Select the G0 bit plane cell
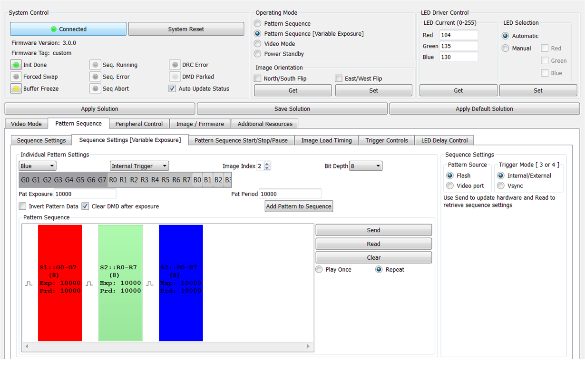Viewport: 585px width, 392px height. tap(25, 180)
